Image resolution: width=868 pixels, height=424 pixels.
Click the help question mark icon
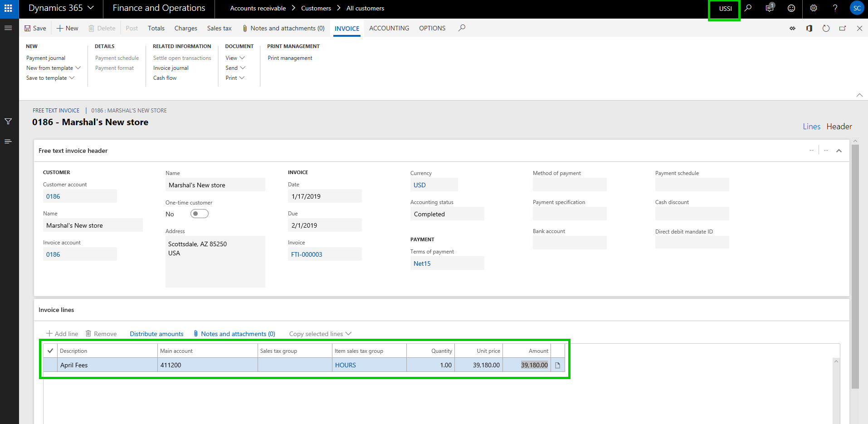(x=835, y=8)
